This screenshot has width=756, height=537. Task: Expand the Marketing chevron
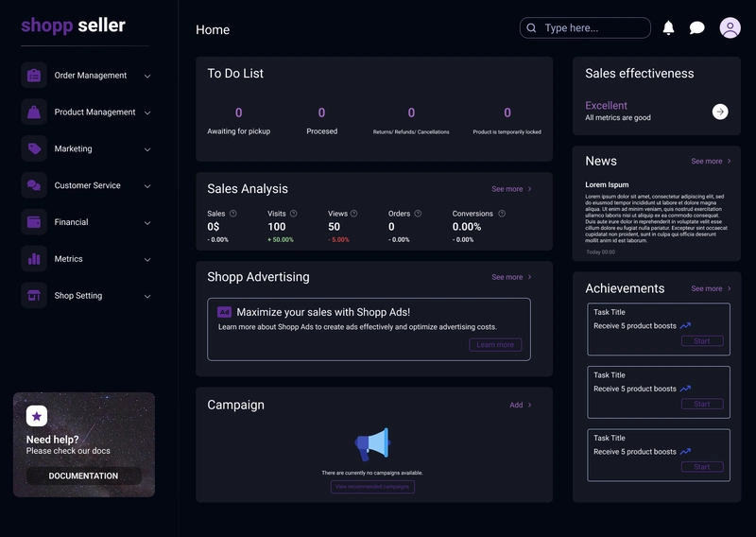point(147,149)
